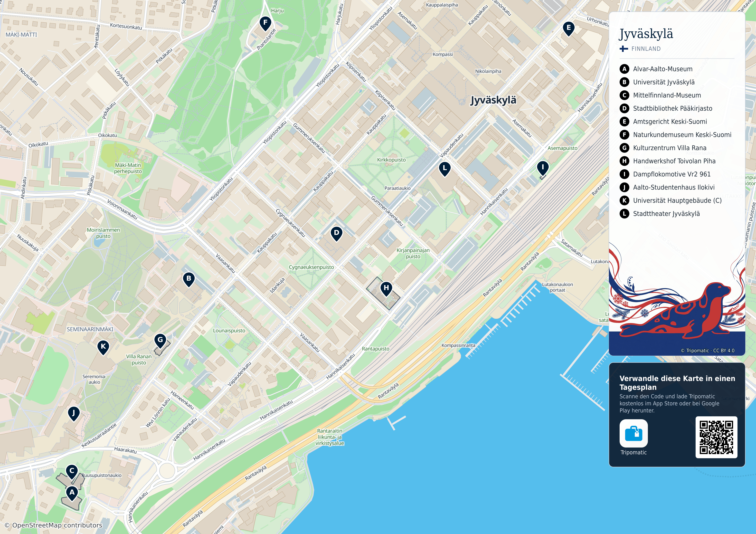Select legend entry Aalto-Studentenhaus Ilokivi
756x534 pixels.
[674, 187]
